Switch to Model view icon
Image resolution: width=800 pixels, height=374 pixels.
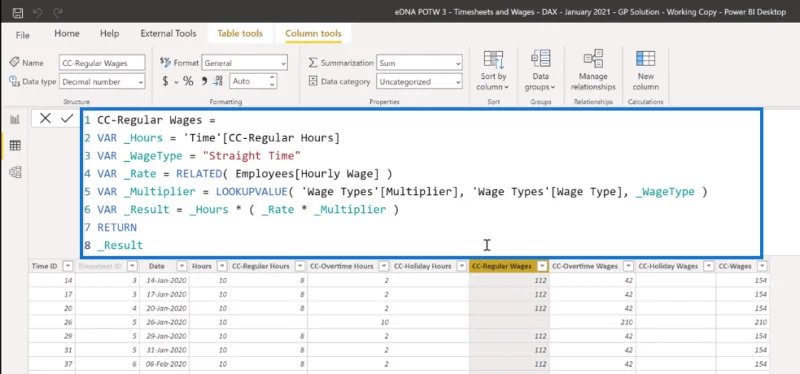pyautogui.click(x=15, y=172)
